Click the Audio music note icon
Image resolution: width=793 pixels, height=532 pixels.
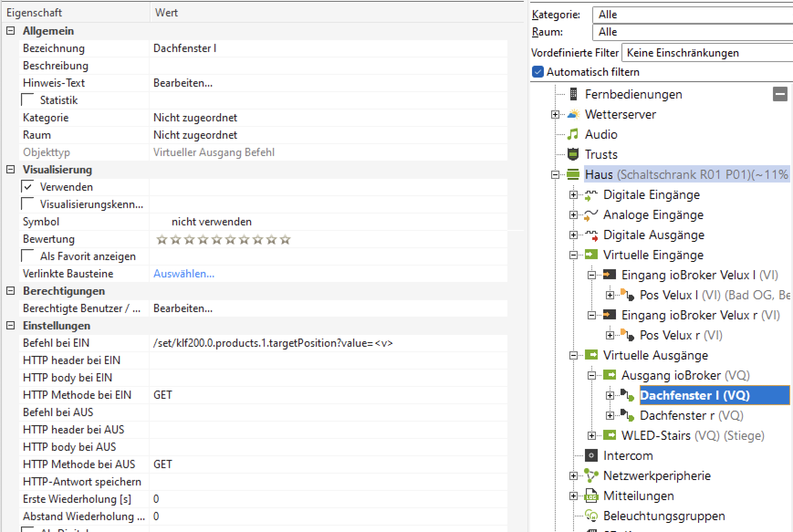click(x=573, y=135)
